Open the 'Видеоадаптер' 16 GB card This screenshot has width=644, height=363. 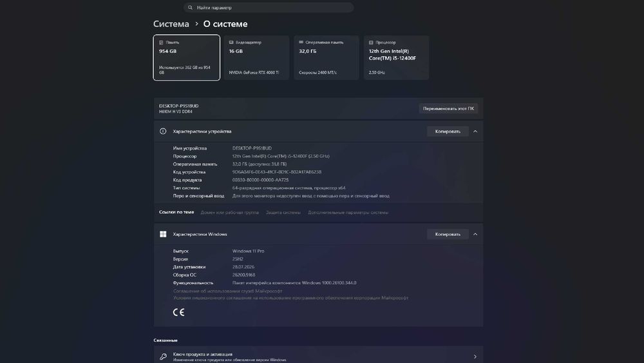[x=256, y=57]
